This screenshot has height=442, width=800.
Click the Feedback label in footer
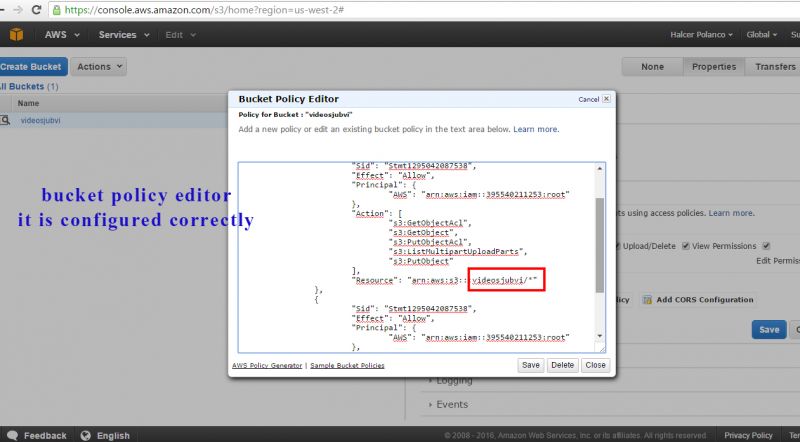coord(45,435)
